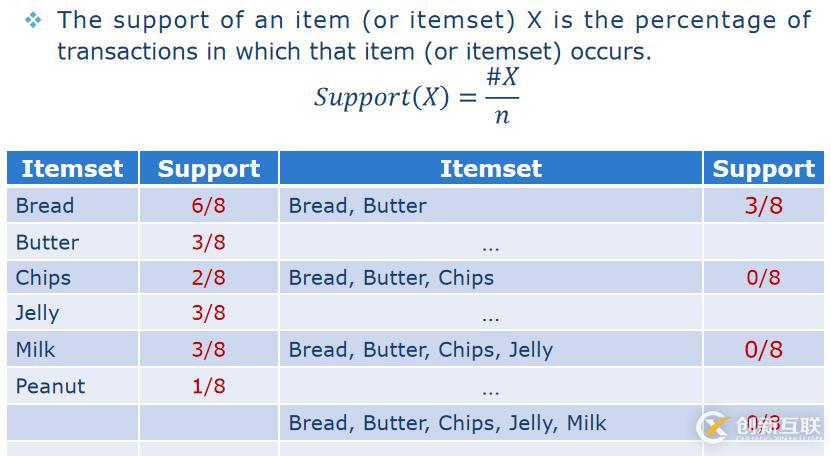Click the 6/8 support value for Bread
The width and height of the screenshot is (831, 456).
pyautogui.click(x=208, y=206)
